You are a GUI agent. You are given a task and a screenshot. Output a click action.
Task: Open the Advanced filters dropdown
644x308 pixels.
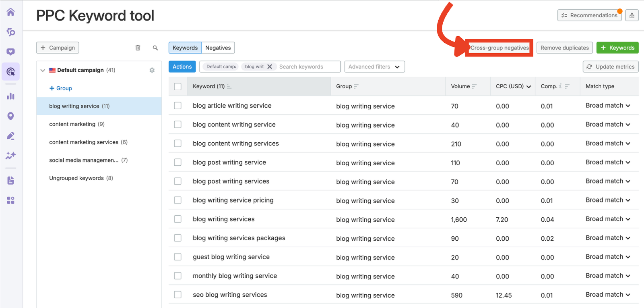pyautogui.click(x=375, y=67)
